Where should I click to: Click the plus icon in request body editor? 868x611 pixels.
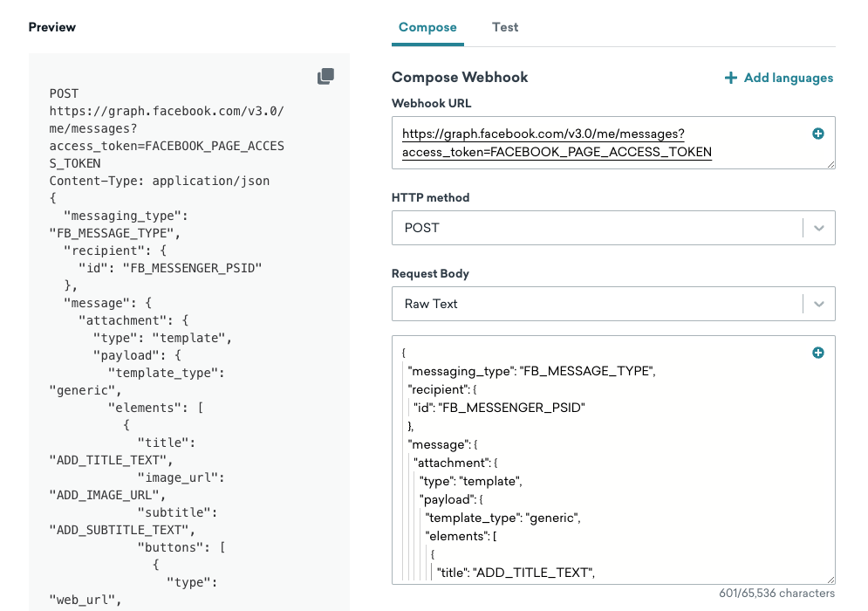(817, 353)
